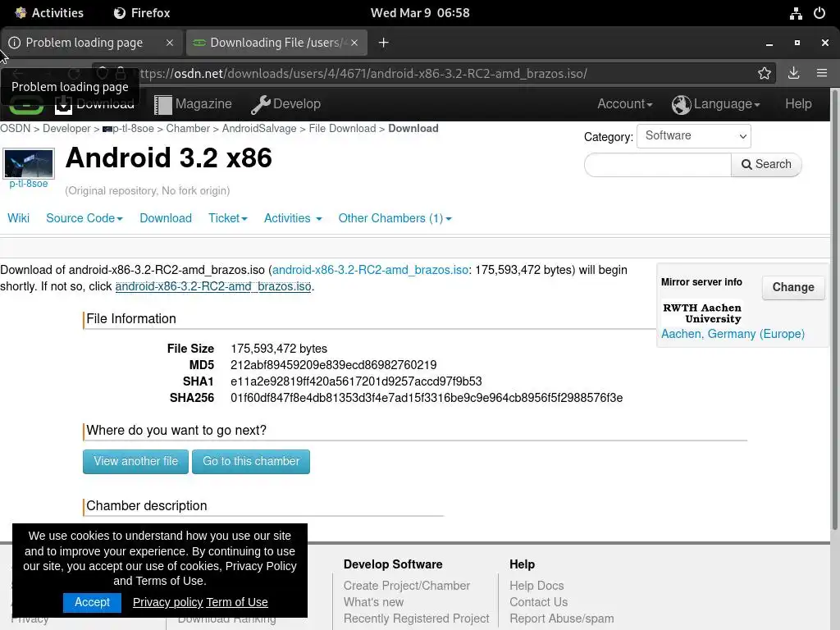
Task: Open the Category Software combo box
Action: (x=694, y=136)
